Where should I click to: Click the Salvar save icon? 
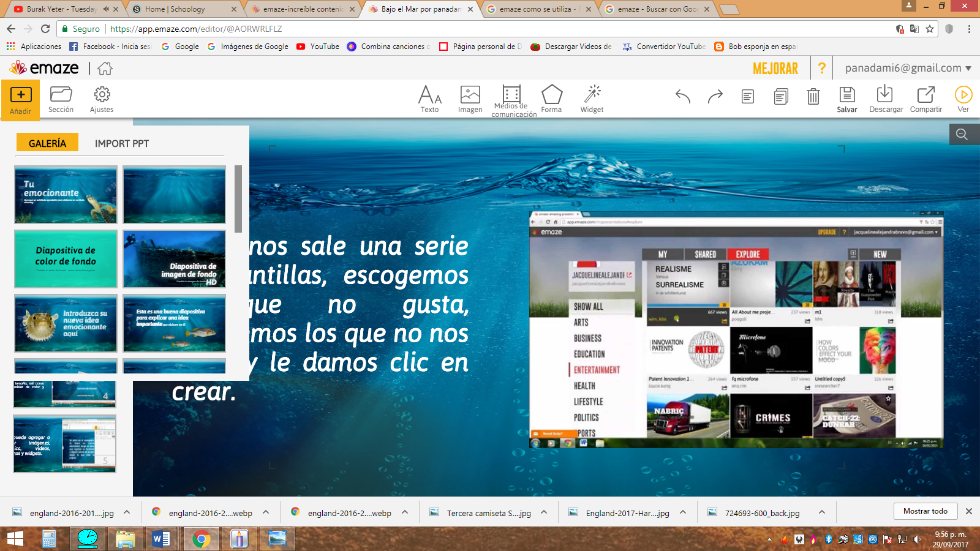(x=847, y=99)
